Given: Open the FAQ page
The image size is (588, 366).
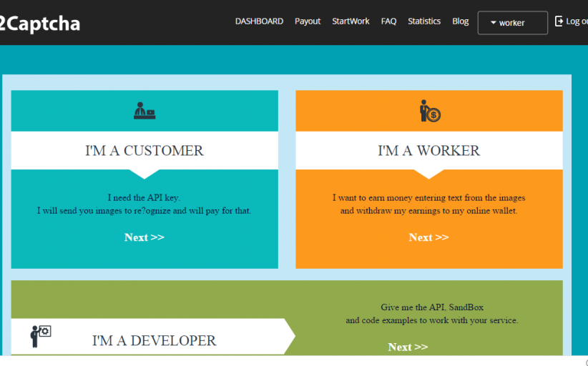Looking at the screenshot, I should click(x=388, y=21).
